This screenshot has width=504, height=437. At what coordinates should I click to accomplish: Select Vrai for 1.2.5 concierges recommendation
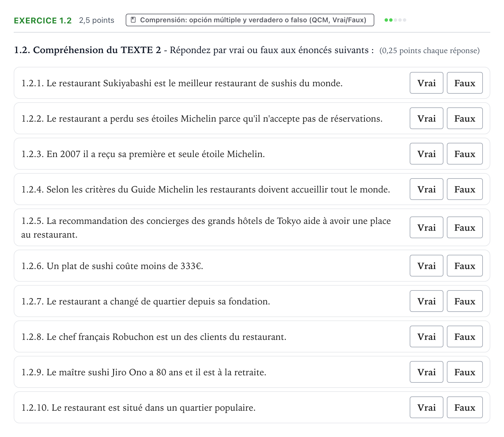[x=426, y=227]
